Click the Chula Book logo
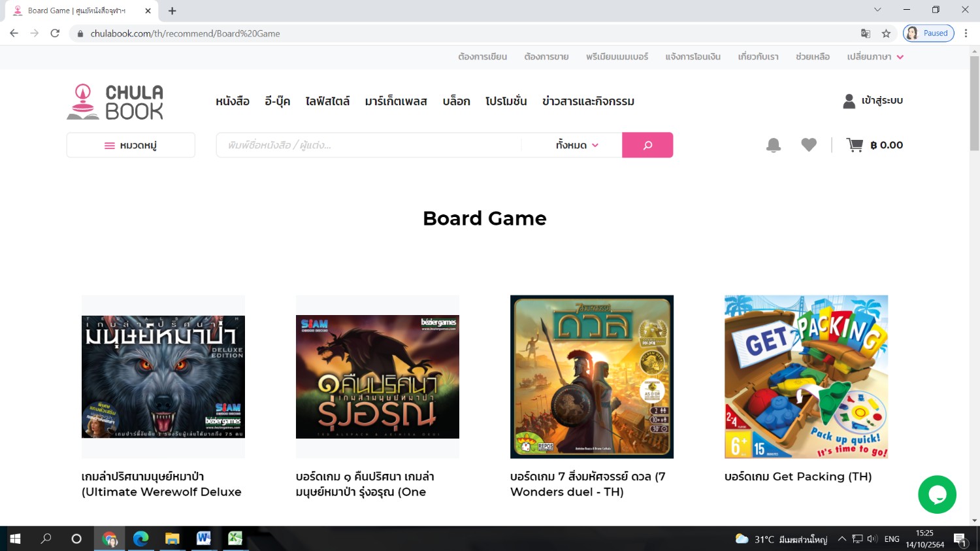 115,101
